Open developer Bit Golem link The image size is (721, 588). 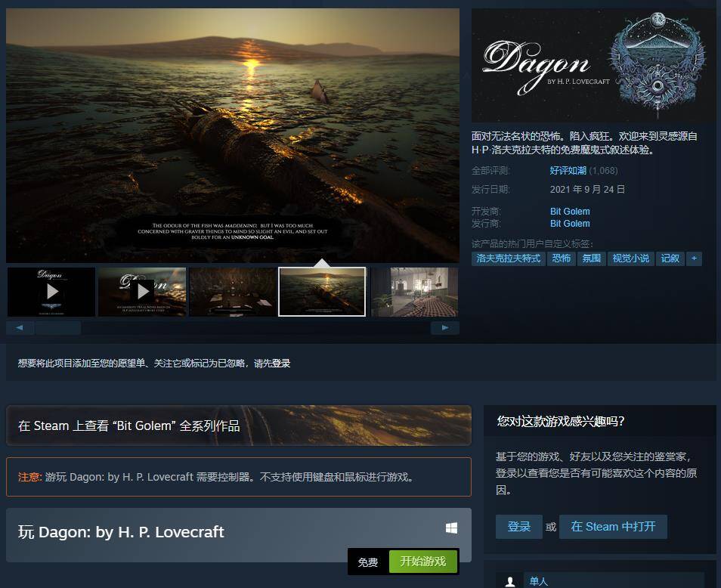(x=570, y=212)
